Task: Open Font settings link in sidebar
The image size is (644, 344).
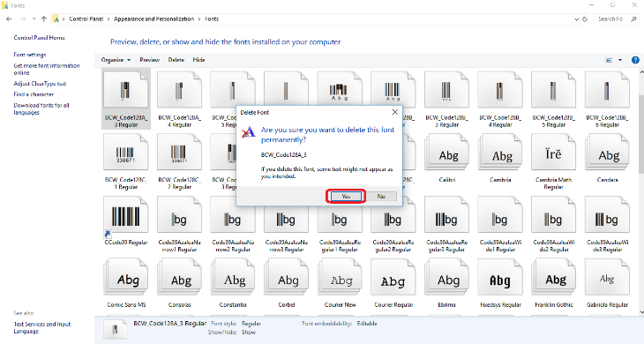Action: (x=30, y=55)
